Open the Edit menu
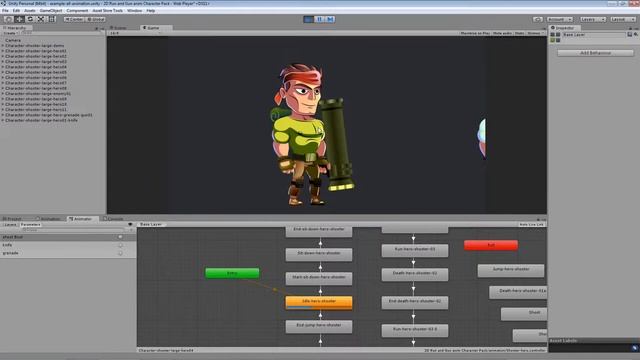The height and width of the screenshot is (360, 640). [x=16, y=11]
